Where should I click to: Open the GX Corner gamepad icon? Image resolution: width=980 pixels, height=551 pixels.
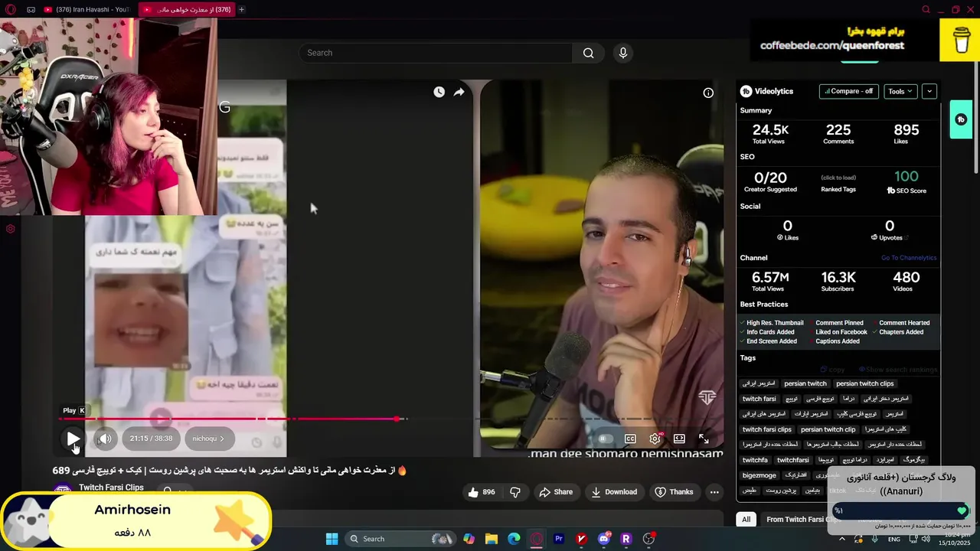pyautogui.click(x=31, y=9)
